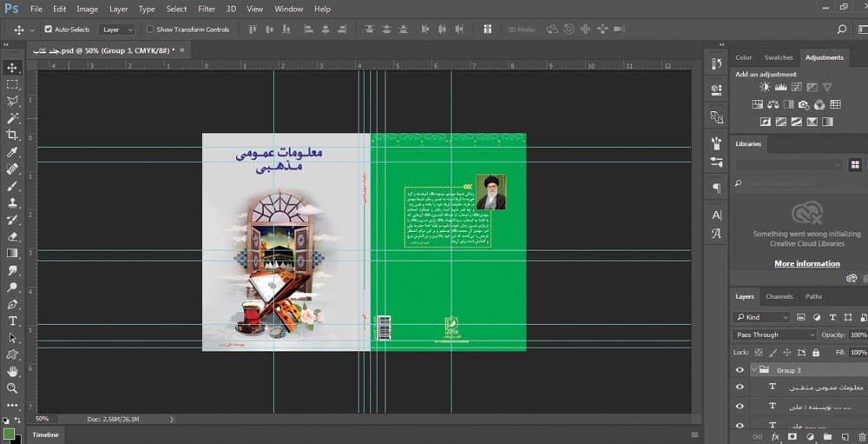Hide the نویسنده : علی text layer
Viewport: 868px width, 444px height.
tap(740, 407)
